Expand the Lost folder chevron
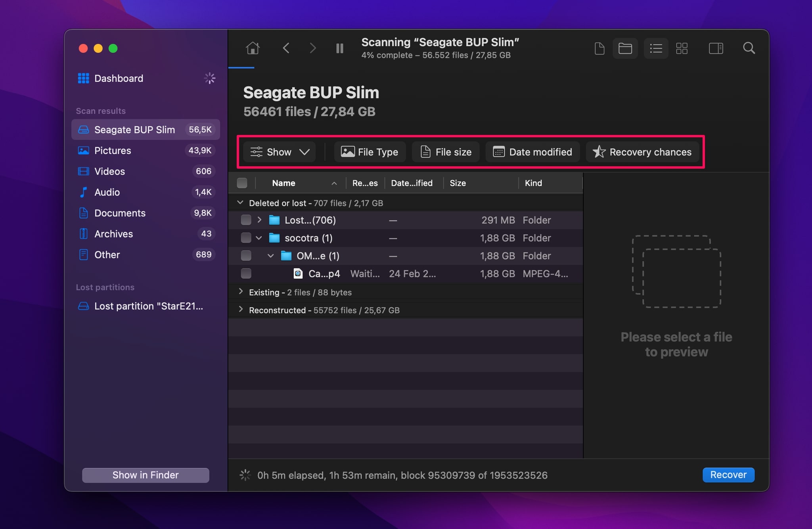The width and height of the screenshot is (812, 529). coord(259,220)
